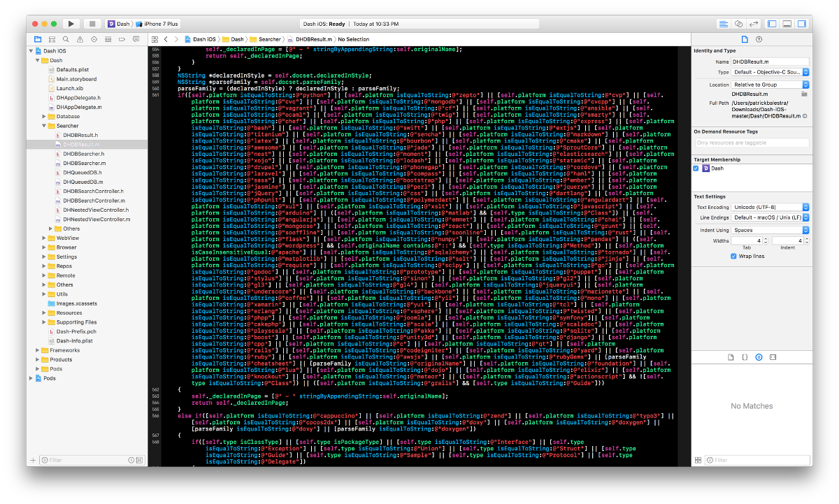Uncheck Dash target membership checkbox

click(x=696, y=168)
